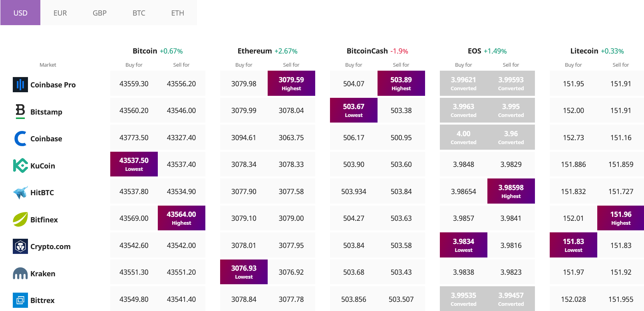
Task: Select Bitfinex highest Bitcoin sell price 43564.00
Action: [181, 218]
